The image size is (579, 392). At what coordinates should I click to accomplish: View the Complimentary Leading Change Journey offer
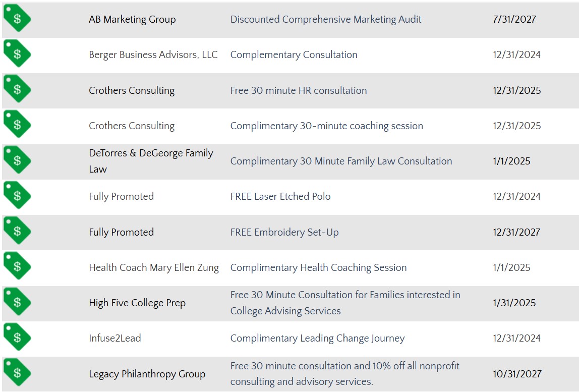(x=318, y=339)
